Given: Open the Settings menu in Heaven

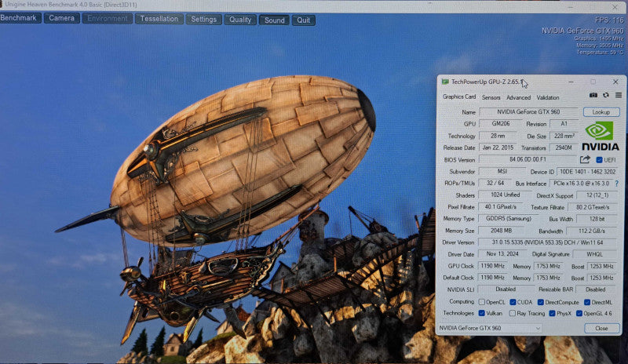Looking at the screenshot, I should click(203, 20).
